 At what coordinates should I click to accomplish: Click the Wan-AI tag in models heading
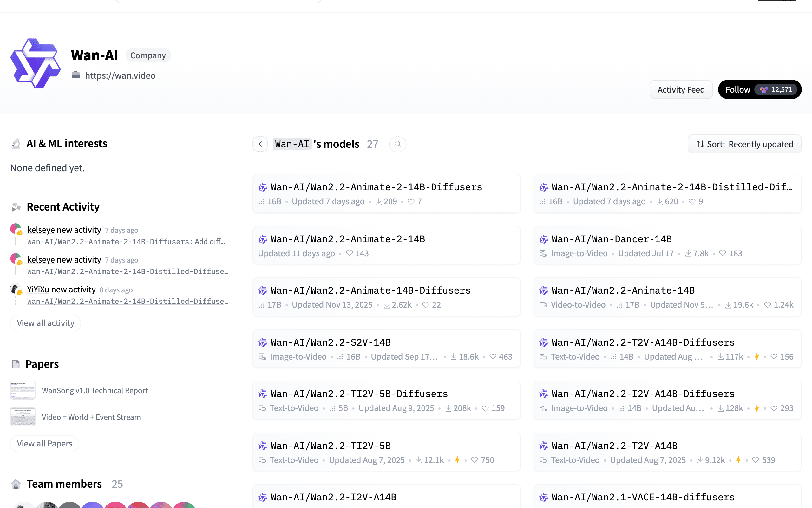(x=292, y=144)
